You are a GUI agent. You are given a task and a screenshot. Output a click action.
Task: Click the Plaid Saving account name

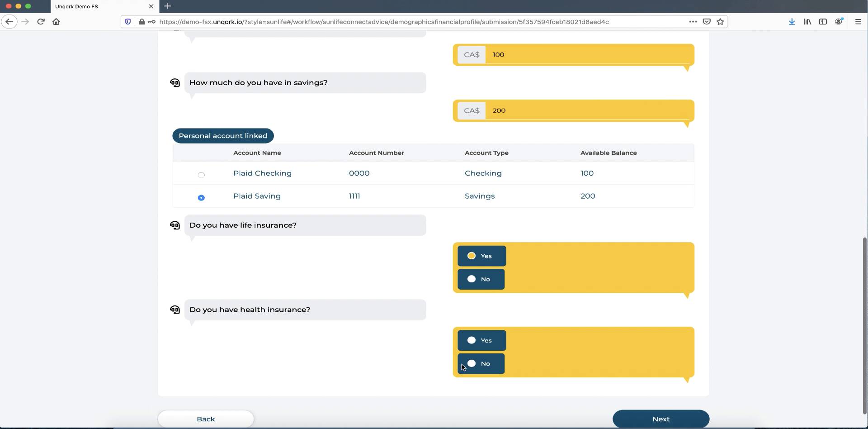[257, 196]
